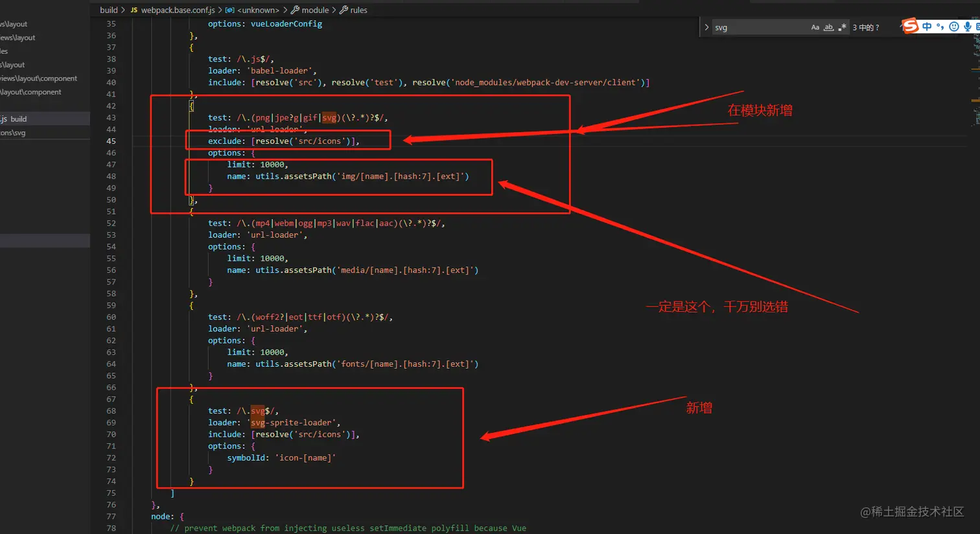Click the 'svg-sprite-loader' string on line 69
The image size is (980, 534).
(293, 423)
